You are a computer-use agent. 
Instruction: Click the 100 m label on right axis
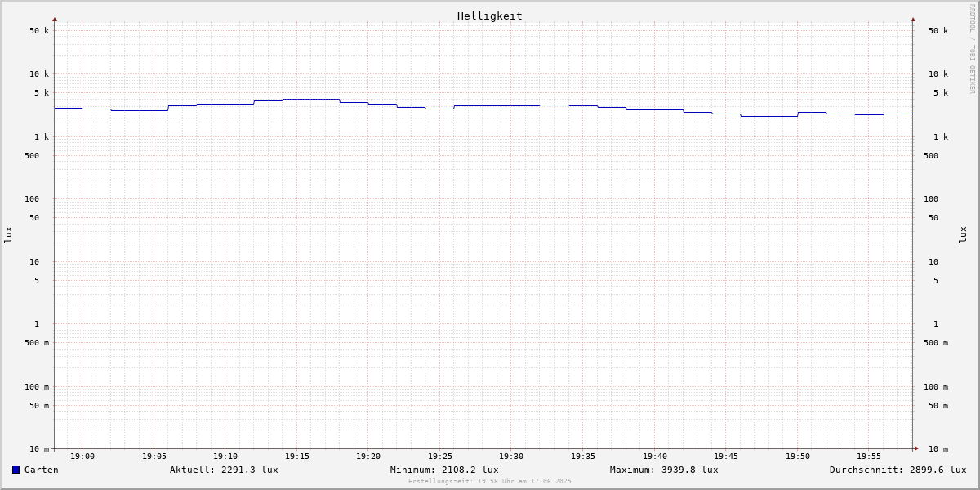[x=936, y=387]
